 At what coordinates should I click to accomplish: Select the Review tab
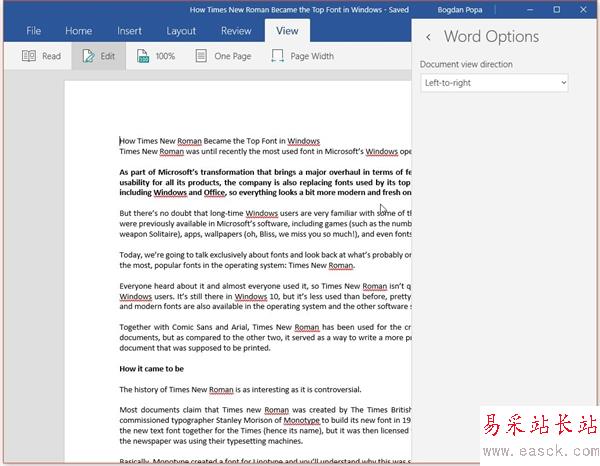pos(236,31)
